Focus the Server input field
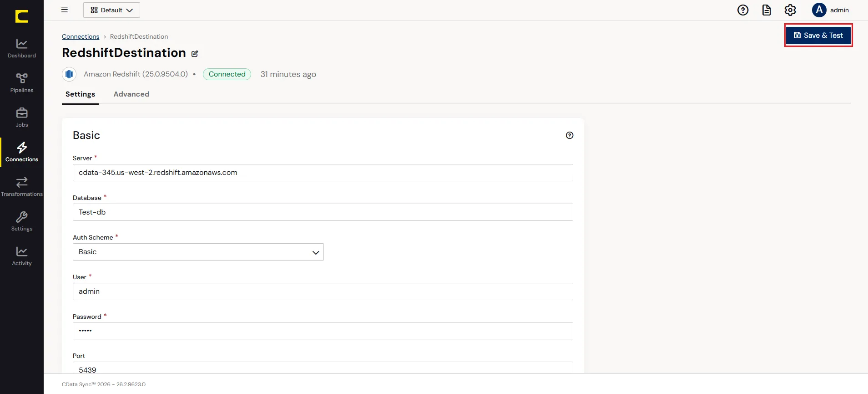The width and height of the screenshot is (868, 394). point(323,173)
